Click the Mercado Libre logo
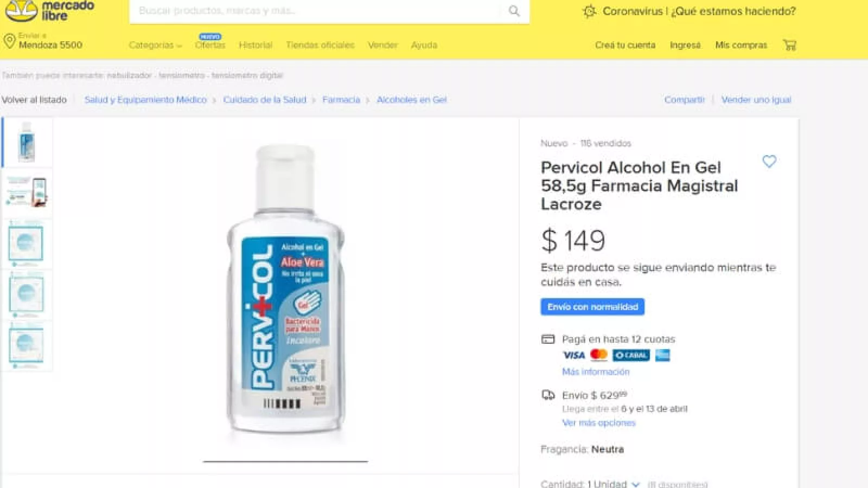This screenshot has width=868, height=488. point(50,11)
